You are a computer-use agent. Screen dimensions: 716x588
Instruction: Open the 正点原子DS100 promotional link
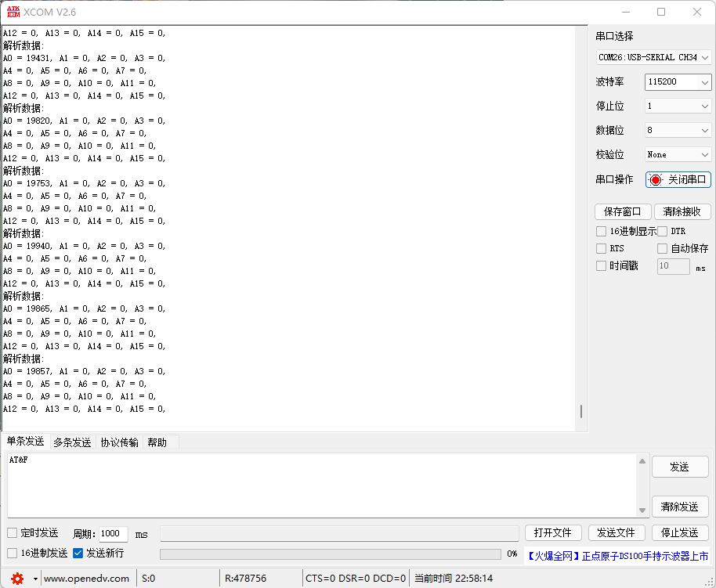617,556
